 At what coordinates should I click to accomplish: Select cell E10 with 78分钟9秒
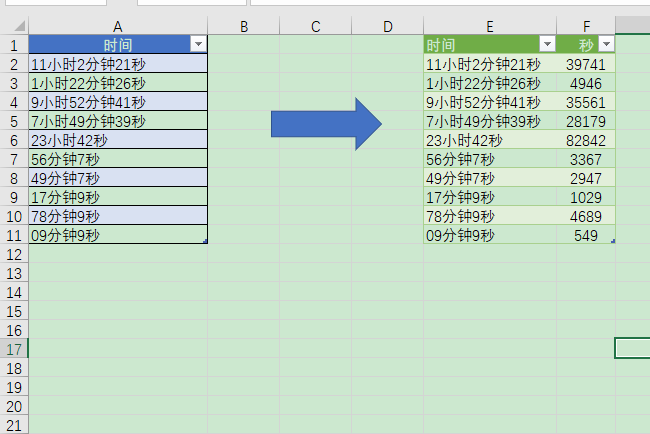[490, 216]
